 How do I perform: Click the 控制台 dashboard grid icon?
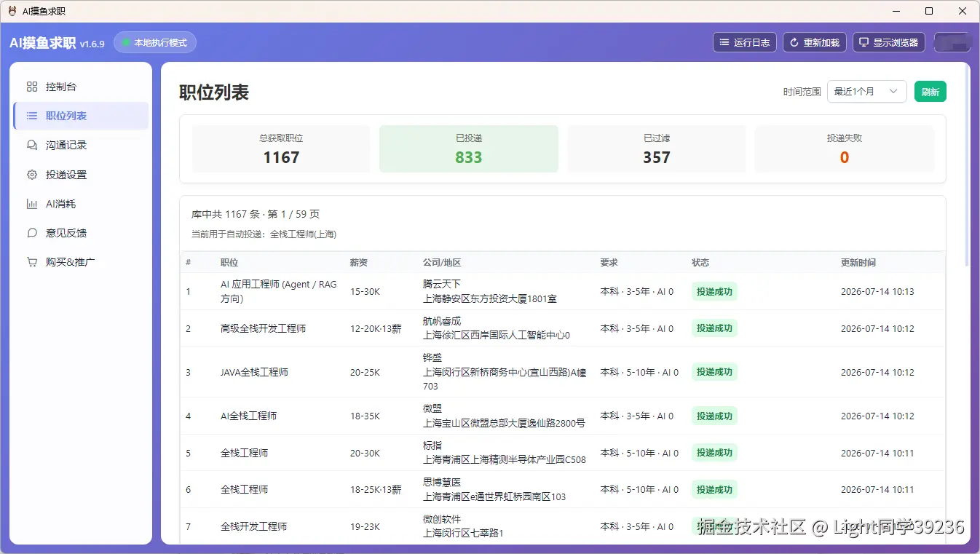click(32, 87)
